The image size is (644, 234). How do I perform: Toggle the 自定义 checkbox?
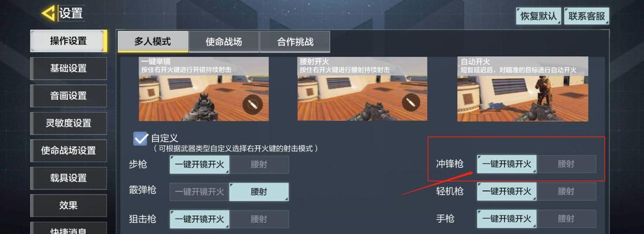click(x=141, y=139)
